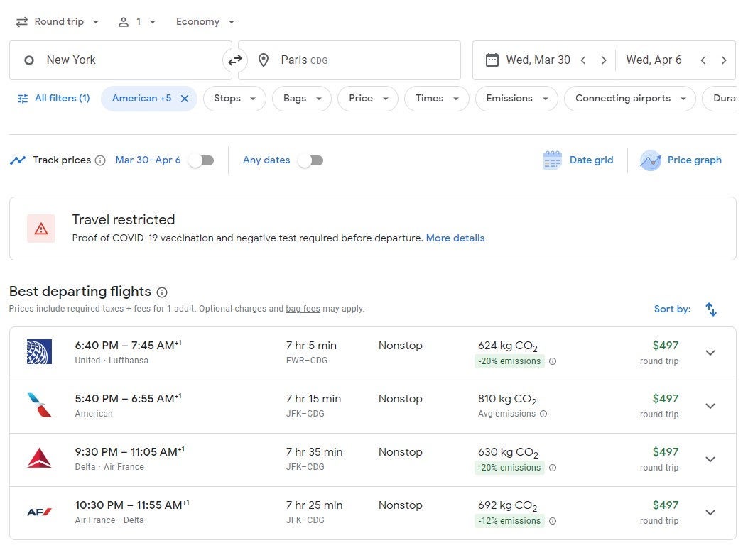The height and width of the screenshot is (560, 748).
Task: Open All filters panel
Action: (54, 99)
